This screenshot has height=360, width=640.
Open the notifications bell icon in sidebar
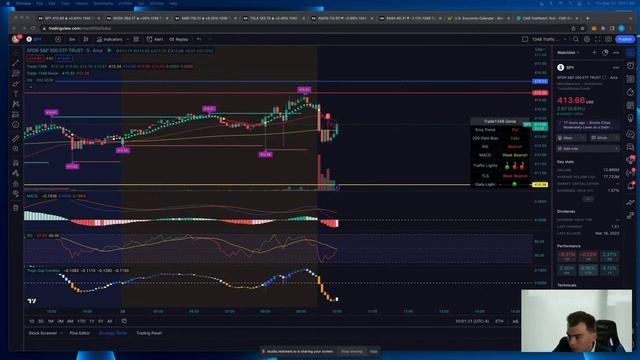(631, 186)
